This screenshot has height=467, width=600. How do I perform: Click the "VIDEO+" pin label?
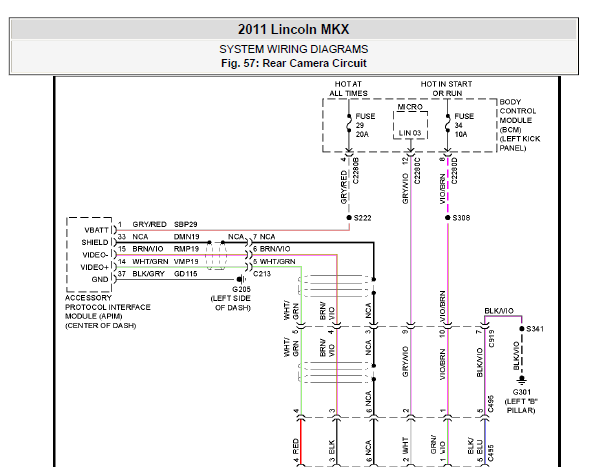click(95, 267)
